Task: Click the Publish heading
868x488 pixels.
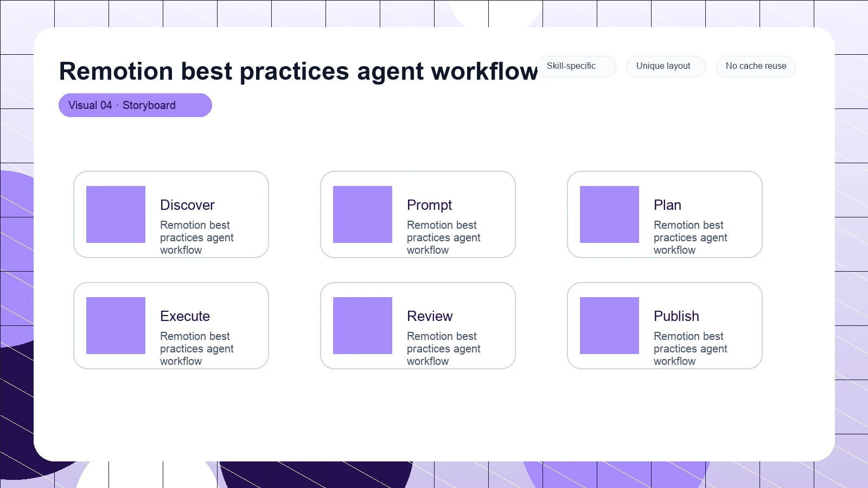Action: coord(676,316)
